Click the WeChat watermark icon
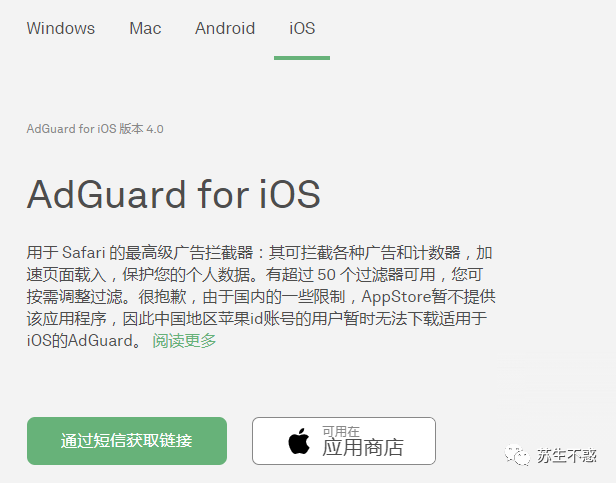The image size is (616, 483). tap(517, 455)
